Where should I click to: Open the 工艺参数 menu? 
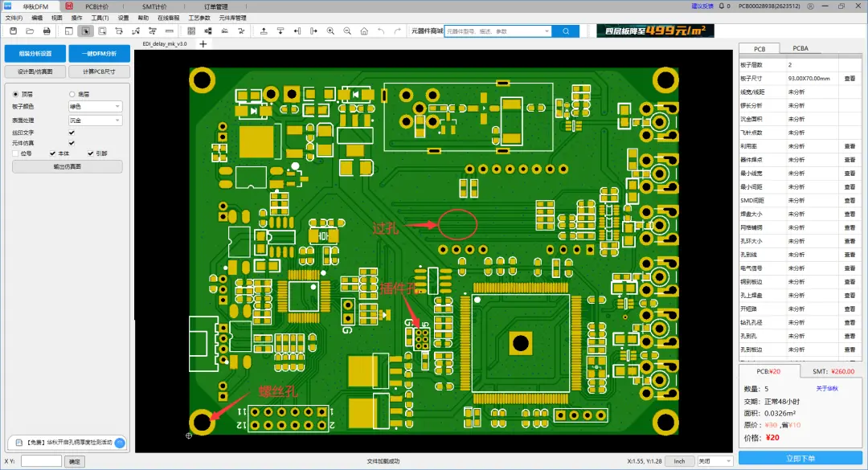click(199, 18)
